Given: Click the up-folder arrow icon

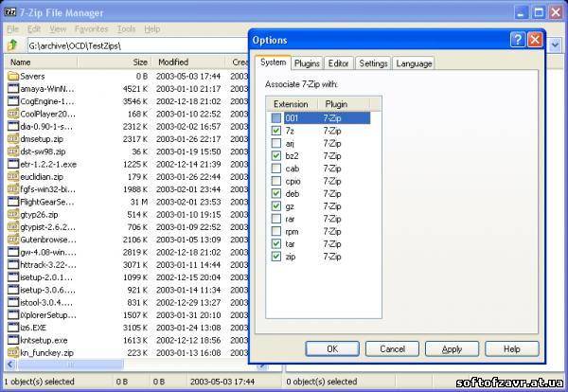Looking at the screenshot, I should pos(12,45).
